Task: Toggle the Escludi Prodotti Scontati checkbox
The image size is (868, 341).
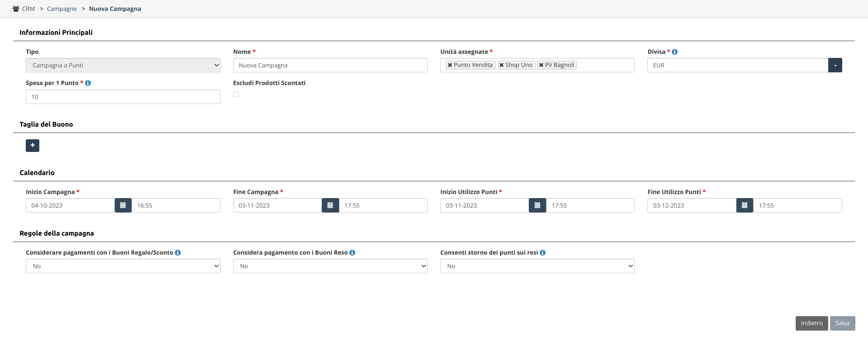Action: [236, 94]
